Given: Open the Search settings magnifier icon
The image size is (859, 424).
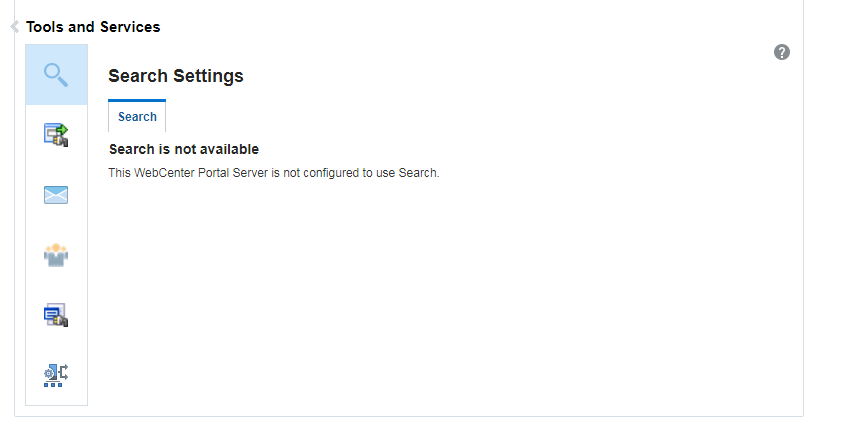Looking at the screenshot, I should tap(56, 75).
